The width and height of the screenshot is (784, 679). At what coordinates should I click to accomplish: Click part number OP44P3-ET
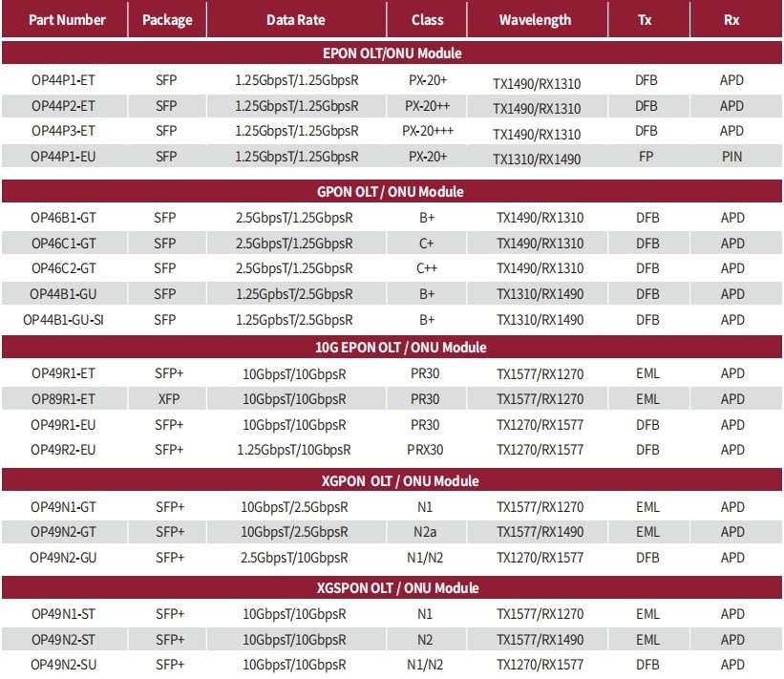coord(63,131)
